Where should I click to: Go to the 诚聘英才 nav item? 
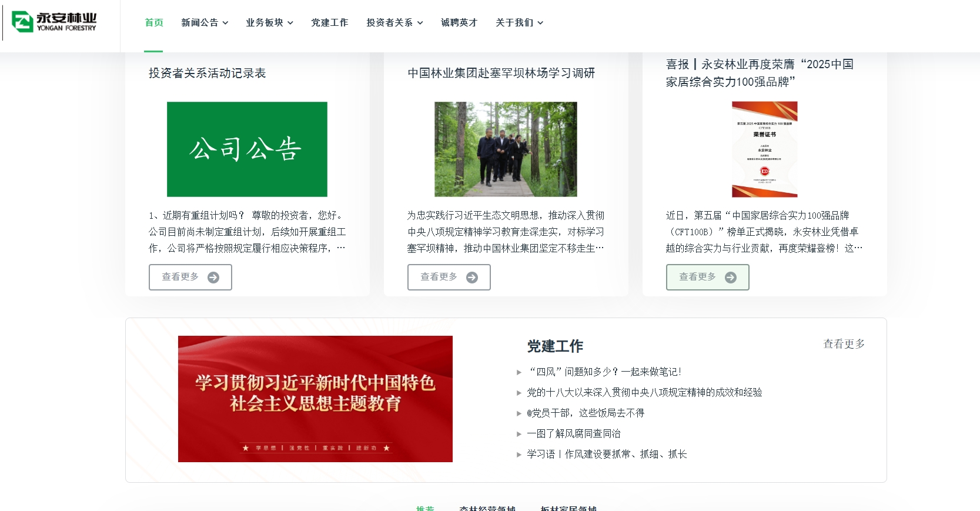coord(459,22)
